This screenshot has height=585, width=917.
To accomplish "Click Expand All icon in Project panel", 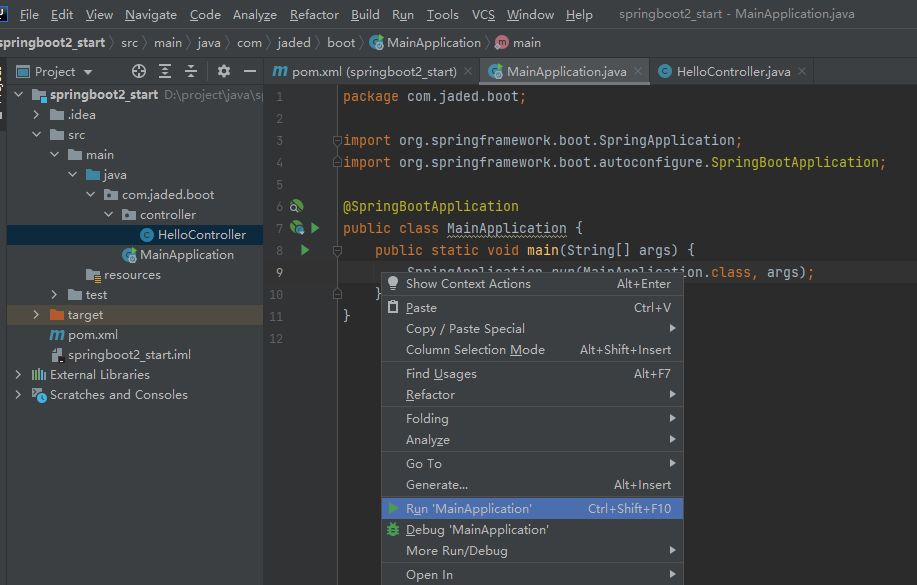I will click(x=165, y=71).
